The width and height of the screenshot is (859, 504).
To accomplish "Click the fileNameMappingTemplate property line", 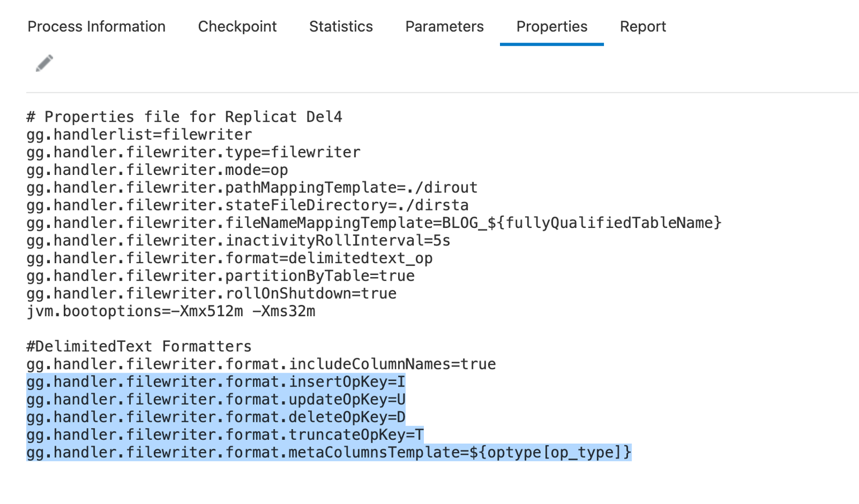I will point(374,223).
